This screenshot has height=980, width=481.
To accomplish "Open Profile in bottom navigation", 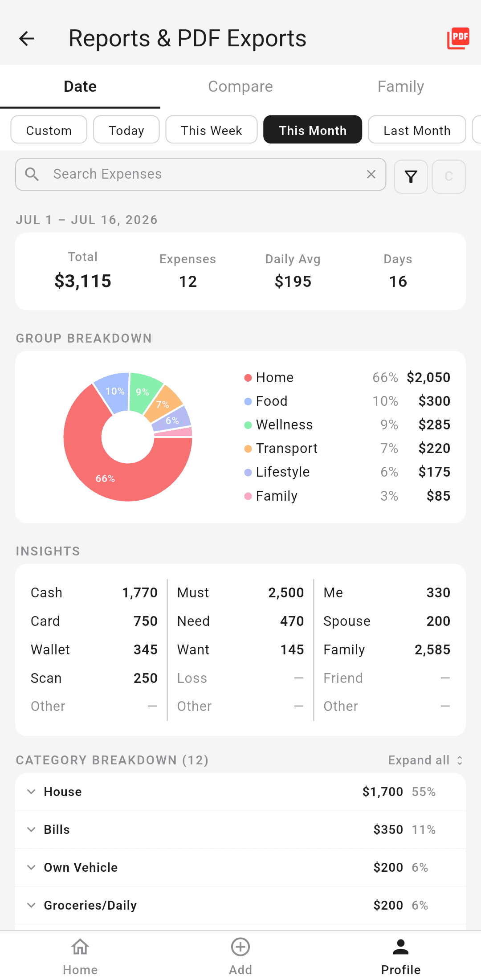I will (x=401, y=956).
